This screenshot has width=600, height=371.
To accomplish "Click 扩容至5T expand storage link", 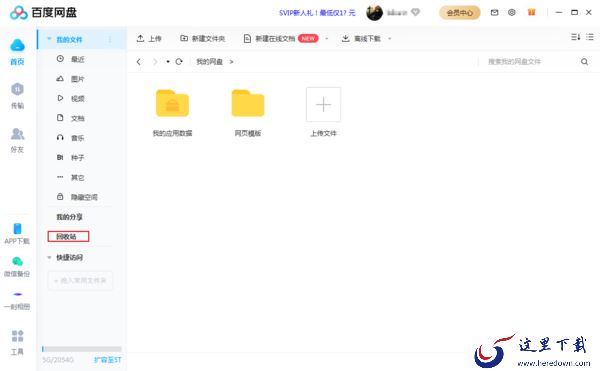I will (108, 360).
